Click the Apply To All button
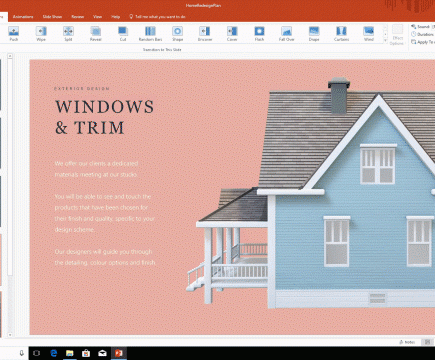Image resolution: width=435 pixels, height=360 pixels. pyautogui.click(x=423, y=42)
